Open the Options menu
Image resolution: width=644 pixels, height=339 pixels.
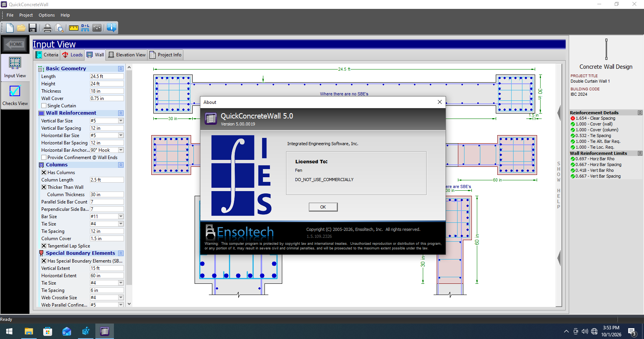point(47,15)
